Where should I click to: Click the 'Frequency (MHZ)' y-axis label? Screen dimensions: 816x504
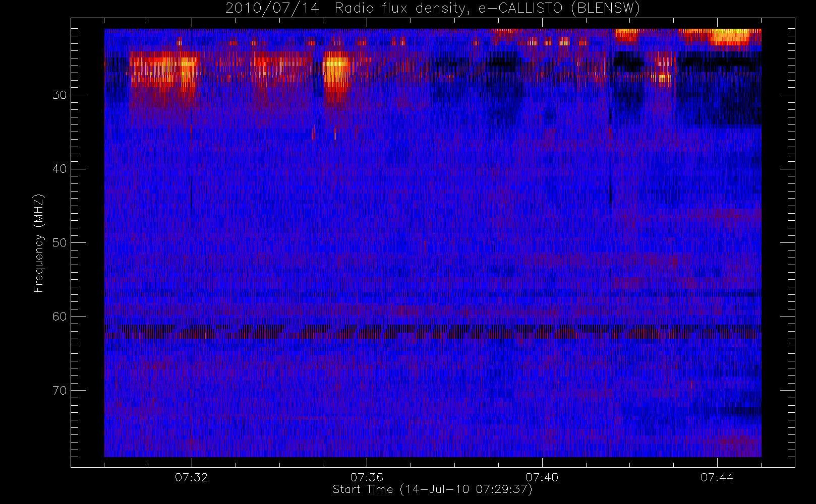[39, 243]
